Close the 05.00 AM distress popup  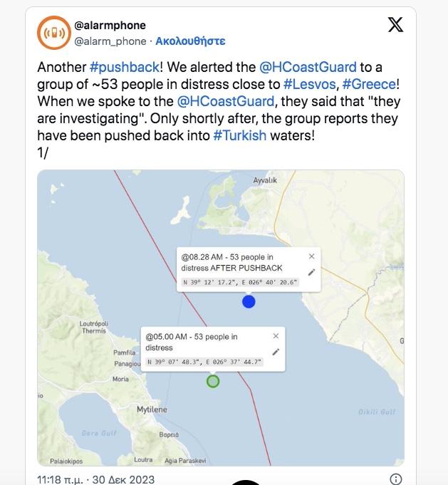[x=276, y=336]
